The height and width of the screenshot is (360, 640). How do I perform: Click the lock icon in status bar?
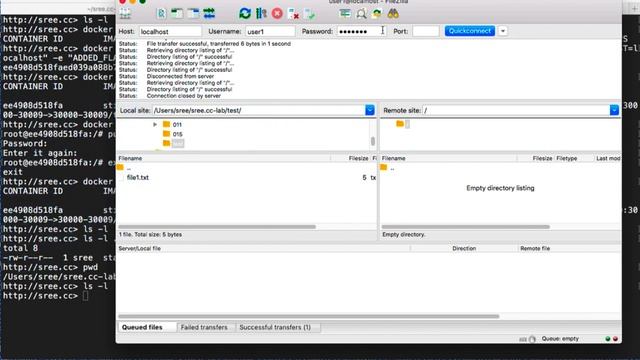(x=532, y=339)
